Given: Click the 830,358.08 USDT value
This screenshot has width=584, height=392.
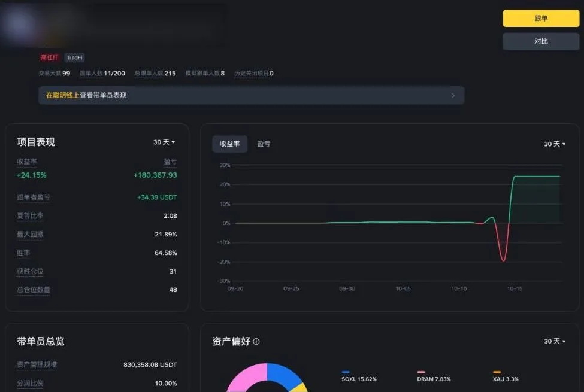Looking at the screenshot, I should [150, 365].
